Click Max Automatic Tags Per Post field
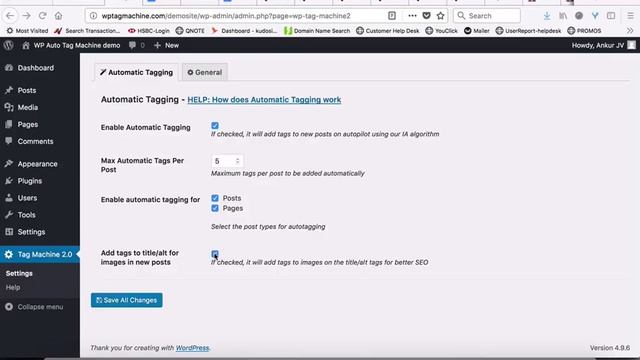Viewport: 640px width, 360px height. (x=227, y=161)
